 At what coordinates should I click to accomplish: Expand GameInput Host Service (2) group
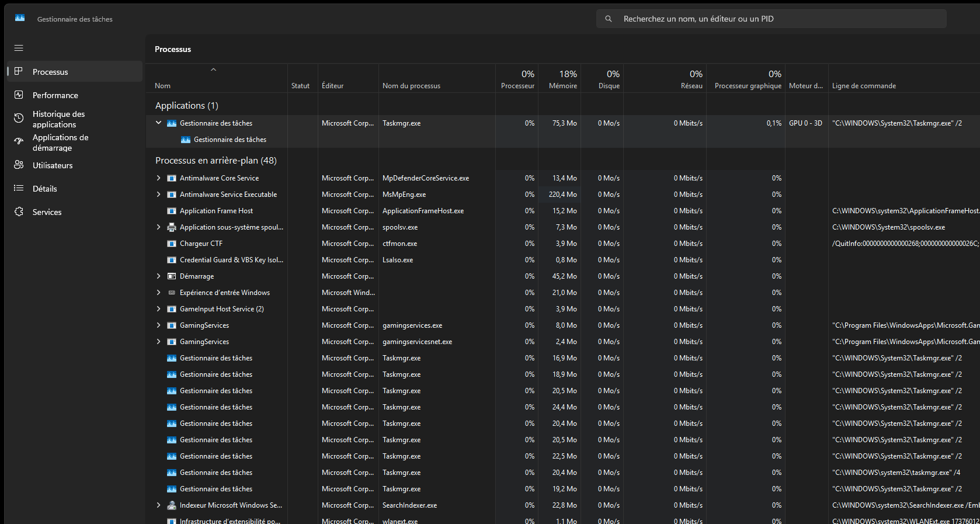coord(158,309)
